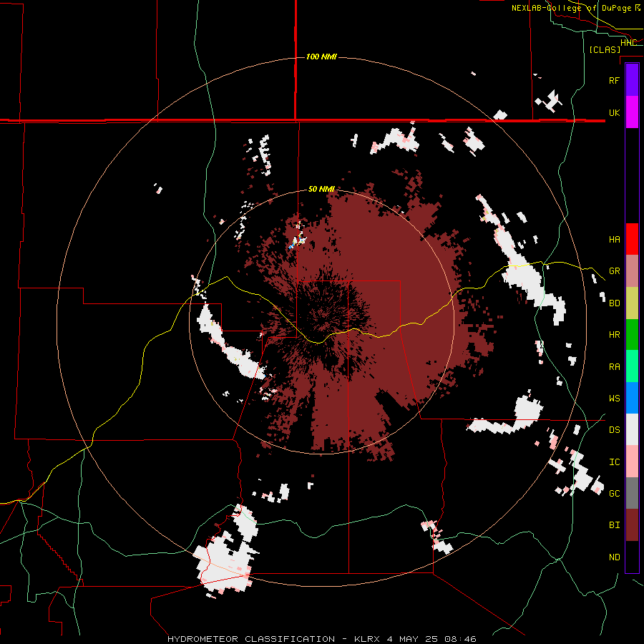Click the 'UK' legend label
644x644 pixels.
(x=614, y=113)
